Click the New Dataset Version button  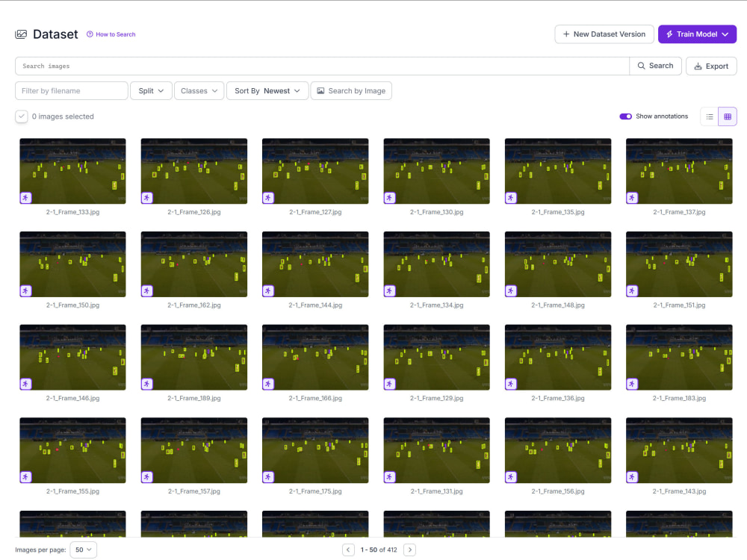(604, 34)
